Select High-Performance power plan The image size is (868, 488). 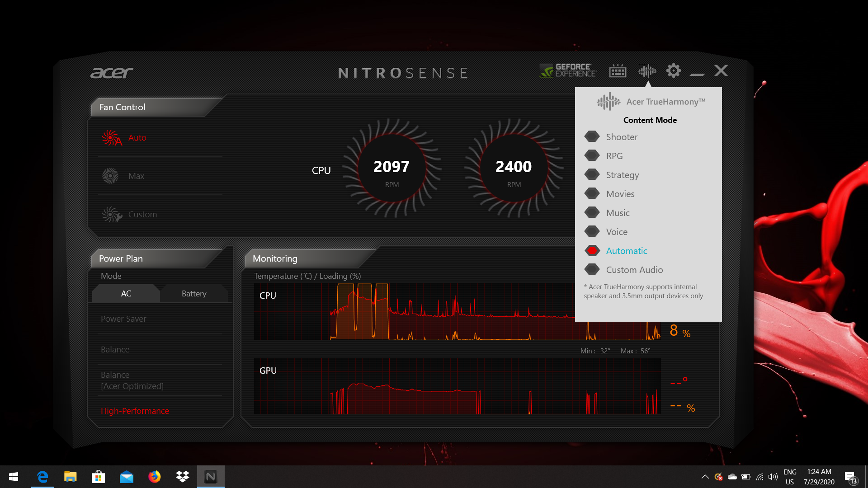click(135, 411)
